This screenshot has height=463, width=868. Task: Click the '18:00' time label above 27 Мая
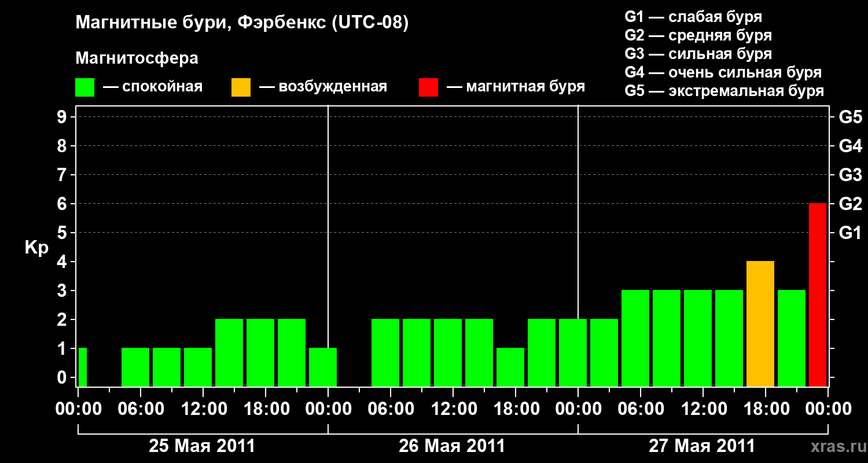pos(766,409)
